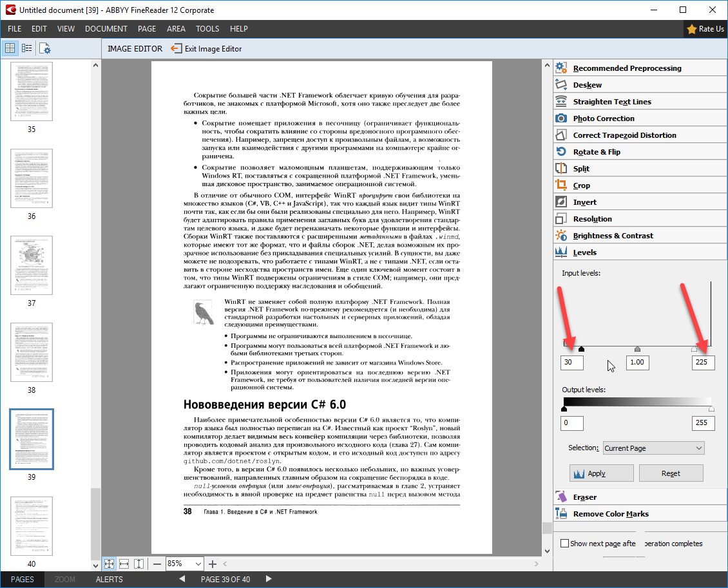Click the best fit zoom icon
The width and height of the screenshot is (728, 588).
[x=109, y=564]
